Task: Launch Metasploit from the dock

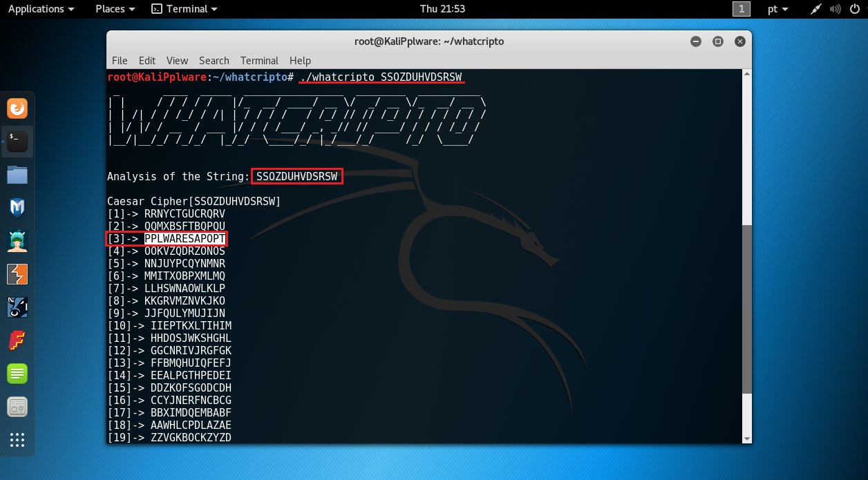Action: tap(17, 208)
